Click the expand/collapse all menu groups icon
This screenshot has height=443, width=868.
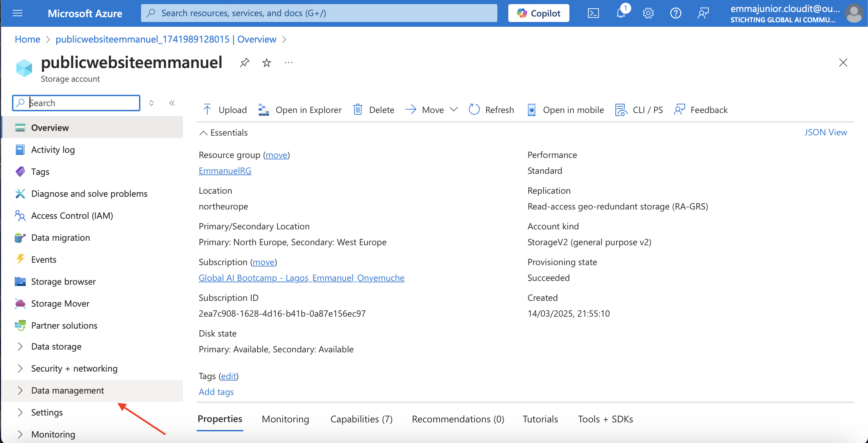[x=151, y=103]
